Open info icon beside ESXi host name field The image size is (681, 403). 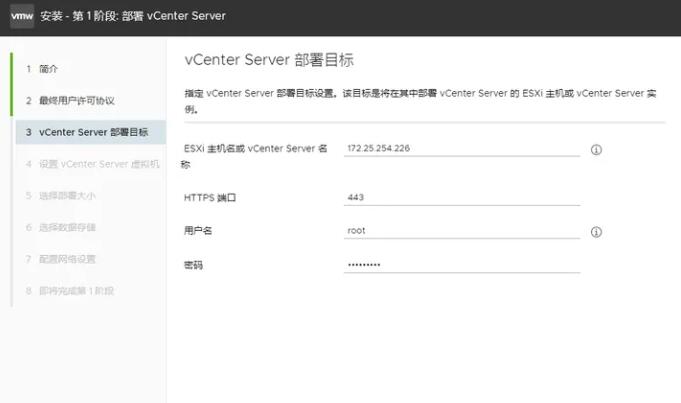596,150
